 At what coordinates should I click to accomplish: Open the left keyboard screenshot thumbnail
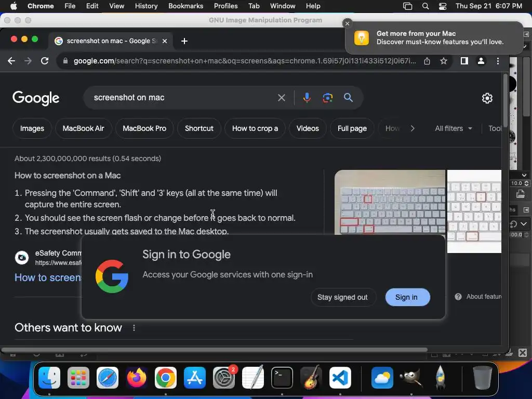(x=390, y=202)
